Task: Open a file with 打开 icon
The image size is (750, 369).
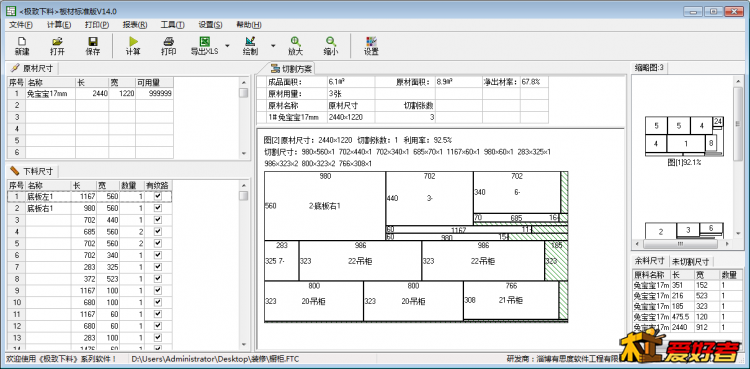Action: [57, 46]
